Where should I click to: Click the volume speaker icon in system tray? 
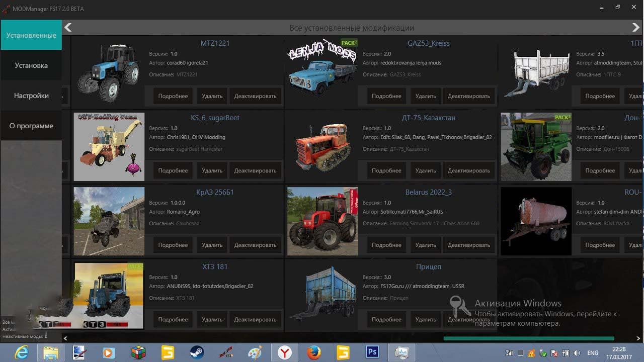coord(576,353)
